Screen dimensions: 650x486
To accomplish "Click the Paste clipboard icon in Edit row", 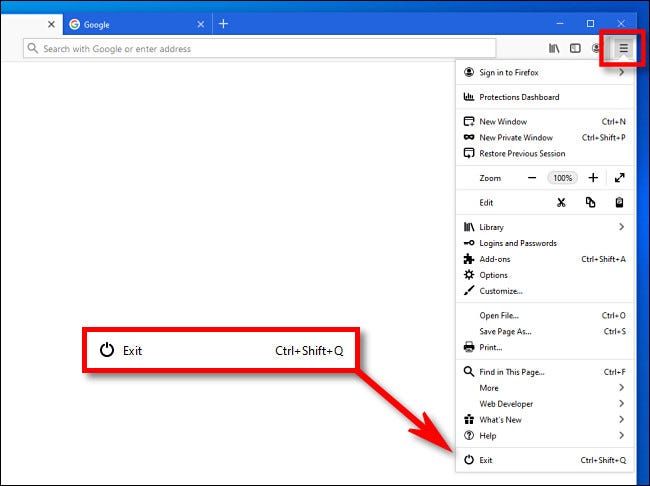I will (620, 202).
